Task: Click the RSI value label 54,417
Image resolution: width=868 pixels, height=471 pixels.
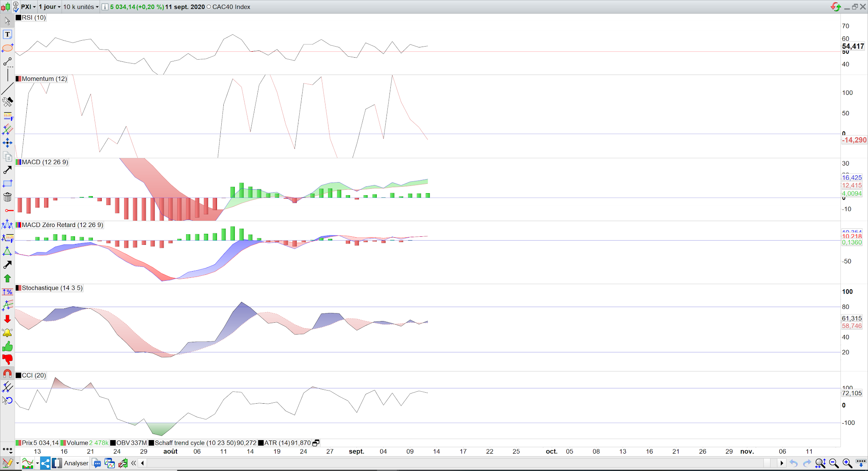Action: [853, 47]
